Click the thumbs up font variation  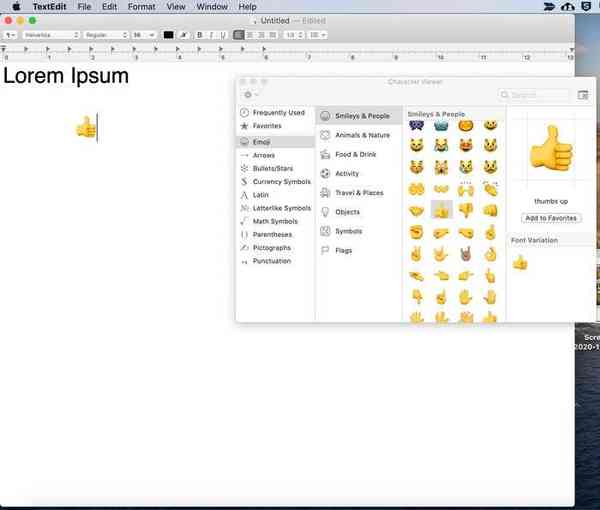tap(520, 262)
